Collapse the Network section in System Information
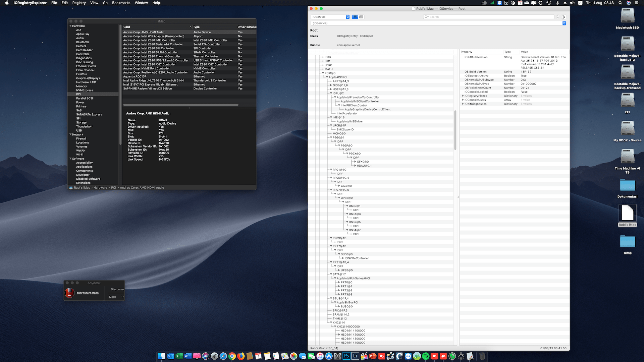 pos(70,134)
